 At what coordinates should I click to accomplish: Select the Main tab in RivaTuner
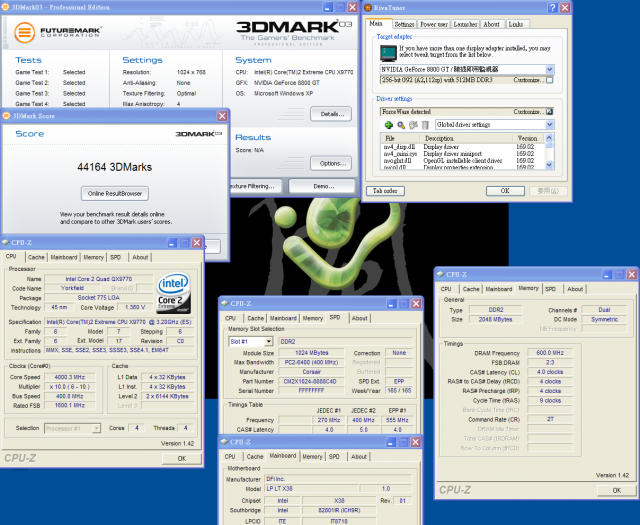click(x=376, y=24)
